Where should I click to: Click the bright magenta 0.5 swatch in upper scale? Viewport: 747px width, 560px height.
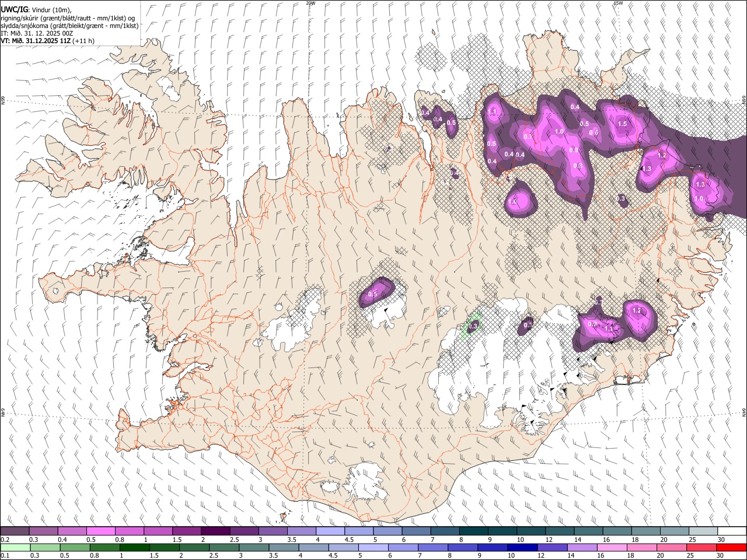click(x=100, y=531)
